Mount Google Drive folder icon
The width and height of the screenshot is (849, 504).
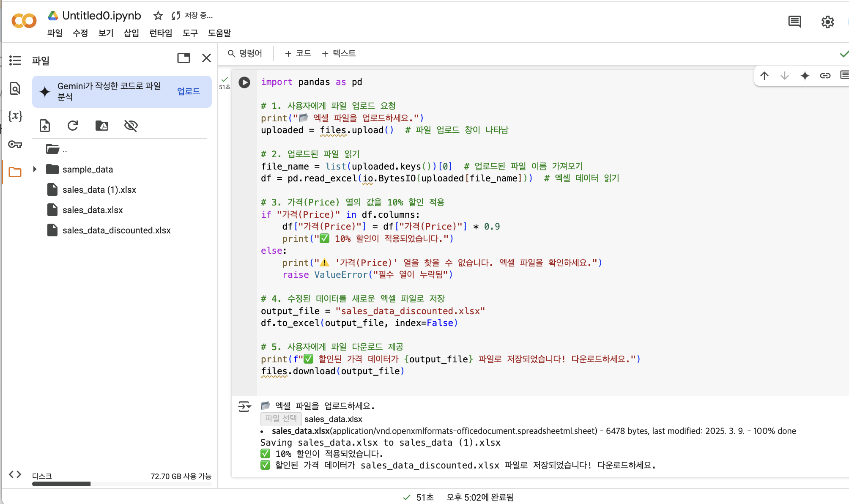point(101,126)
